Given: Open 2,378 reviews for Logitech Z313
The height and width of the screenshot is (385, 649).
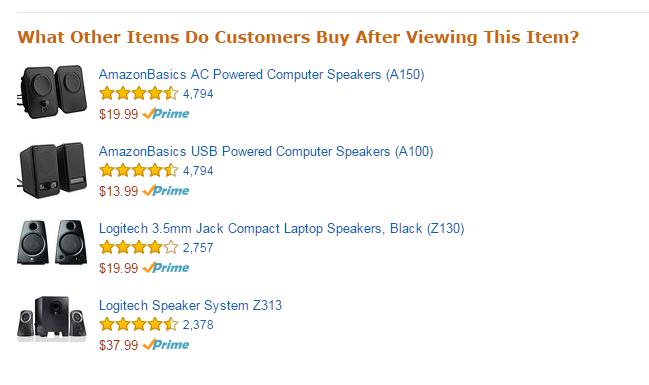Looking at the screenshot, I should point(198,325).
